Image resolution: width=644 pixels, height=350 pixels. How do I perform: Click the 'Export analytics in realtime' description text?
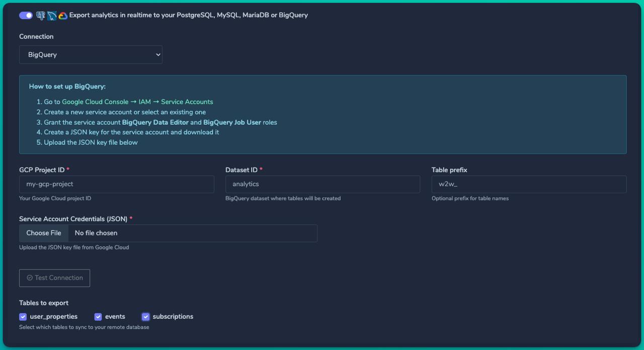pos(189,15)
